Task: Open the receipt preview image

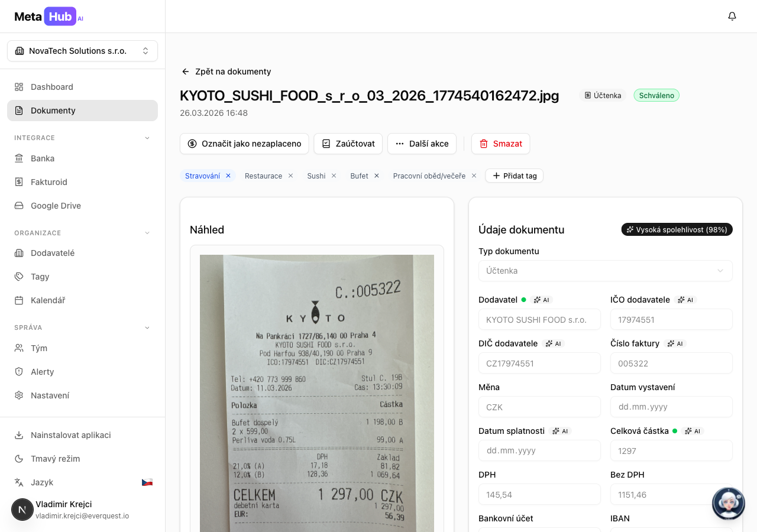Action: (317, 390)
